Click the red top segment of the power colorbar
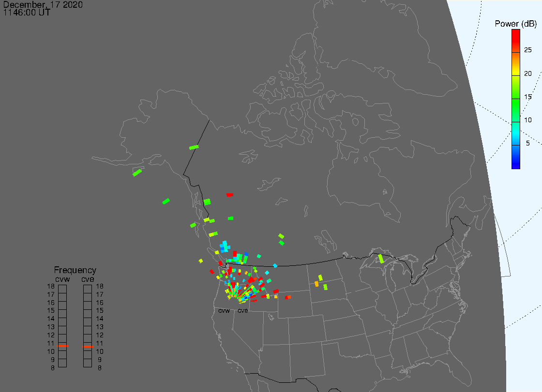This screenshot has width=542, height=392. [x=516, y=41]
